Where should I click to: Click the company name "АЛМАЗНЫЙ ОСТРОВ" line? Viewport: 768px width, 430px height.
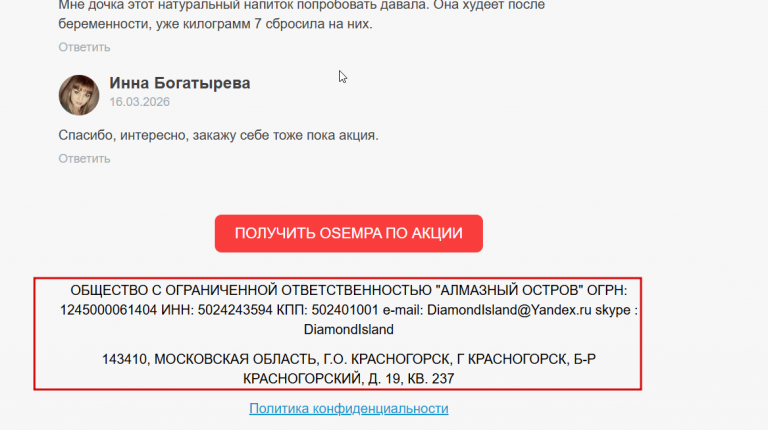coord(348,290)
